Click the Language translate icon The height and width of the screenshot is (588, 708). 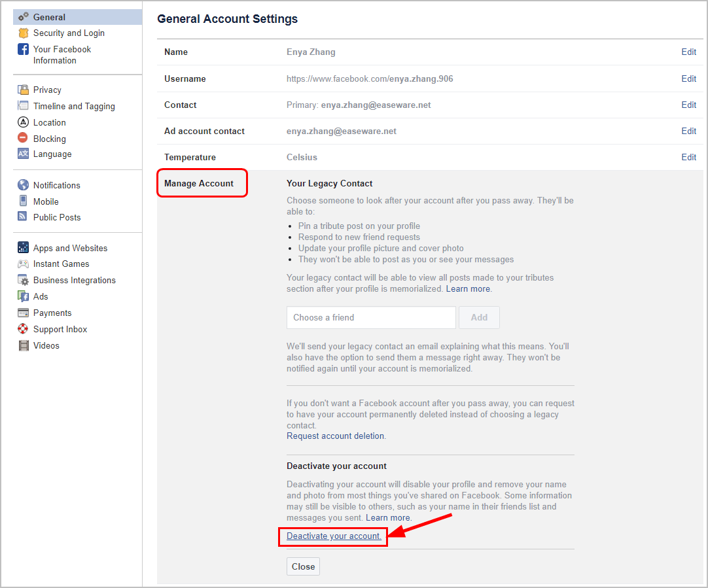(23, 154)
